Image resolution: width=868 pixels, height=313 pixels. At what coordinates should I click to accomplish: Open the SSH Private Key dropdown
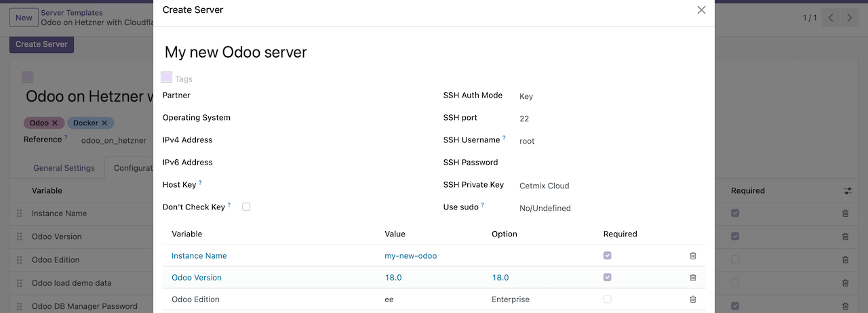pos(610,186)
